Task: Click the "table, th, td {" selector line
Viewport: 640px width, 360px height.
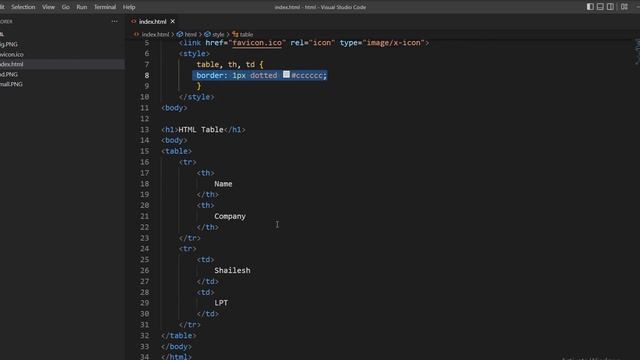Action: [x=230, y=64]
